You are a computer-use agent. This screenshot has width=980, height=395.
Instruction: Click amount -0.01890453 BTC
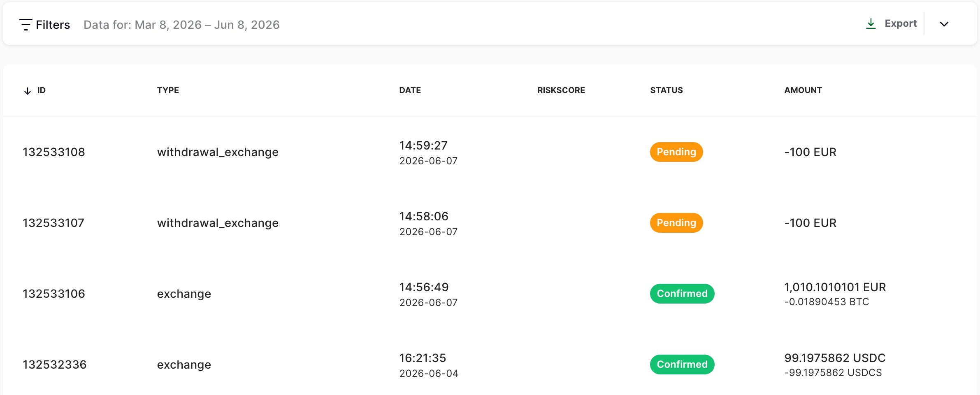click(x=827, y=302)
